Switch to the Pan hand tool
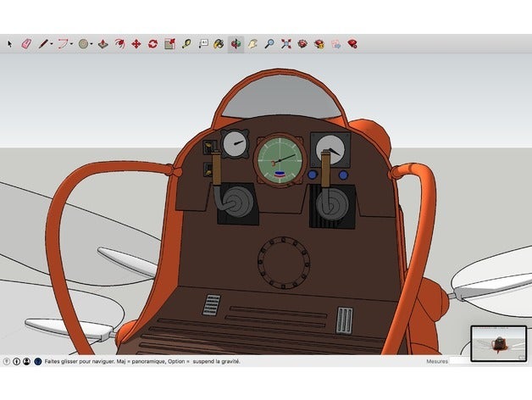532x400 pixels. tap(252, 43)
